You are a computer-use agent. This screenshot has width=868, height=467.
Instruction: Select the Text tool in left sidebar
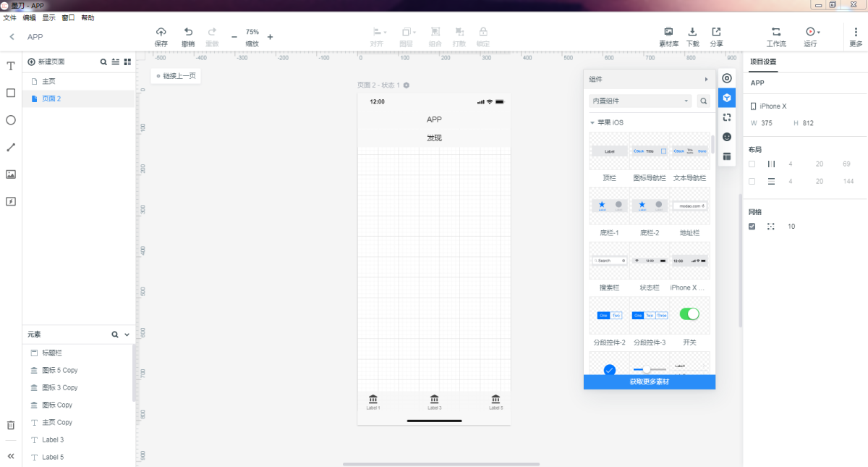[11, 66]
